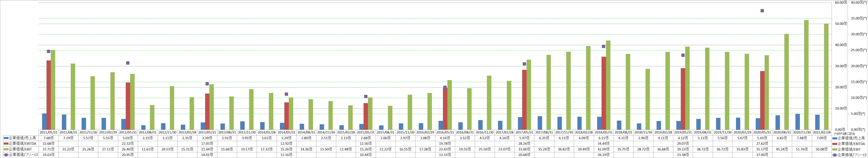This screenshot has width=868, height=158.
Task: Click the 2019/08/31 date column header
Action: tap(703, 132)
